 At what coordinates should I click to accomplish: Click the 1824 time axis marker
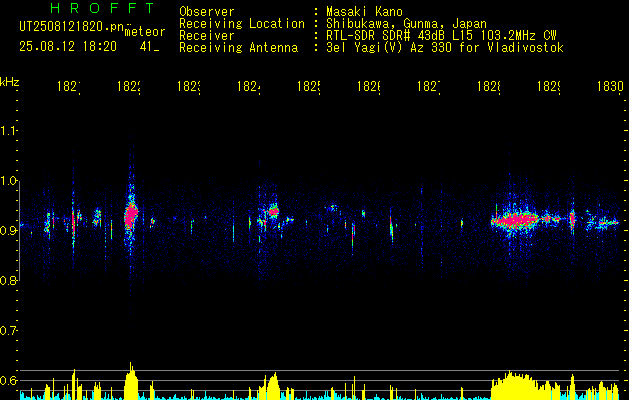(x=249, y=86)
